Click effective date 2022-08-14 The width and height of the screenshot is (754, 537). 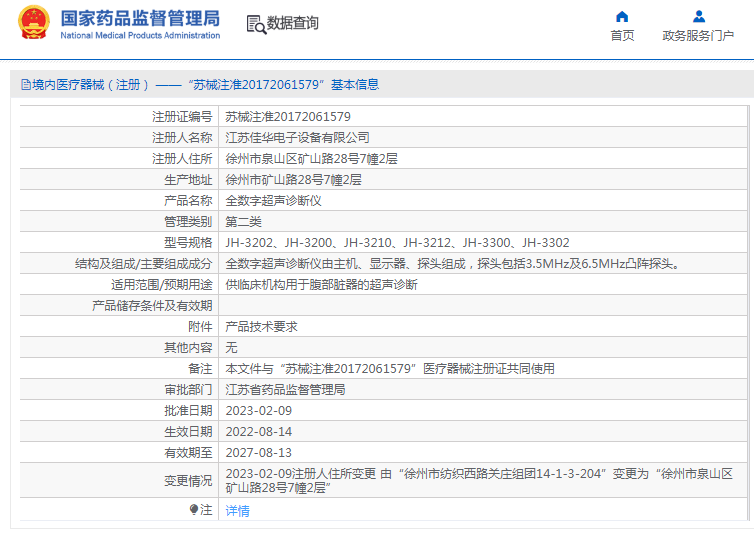coord(259,432)
